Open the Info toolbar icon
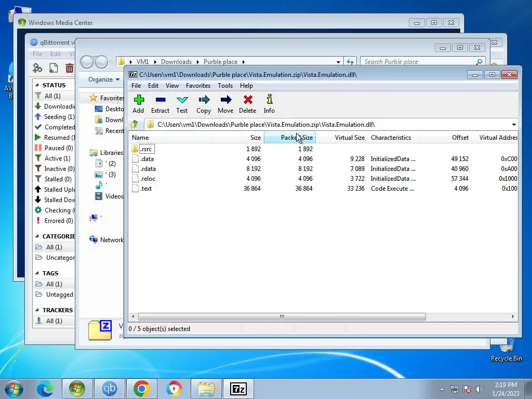The width and height of the screenshot is (532, 399). 270,100
